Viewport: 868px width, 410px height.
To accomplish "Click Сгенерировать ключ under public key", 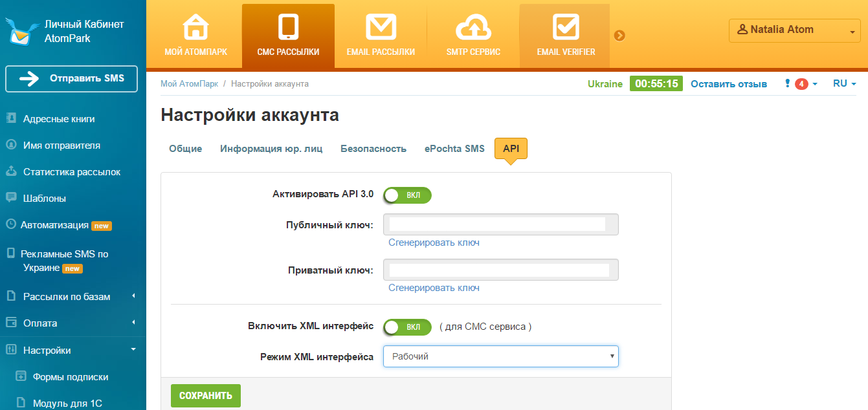I will [434, 243].
